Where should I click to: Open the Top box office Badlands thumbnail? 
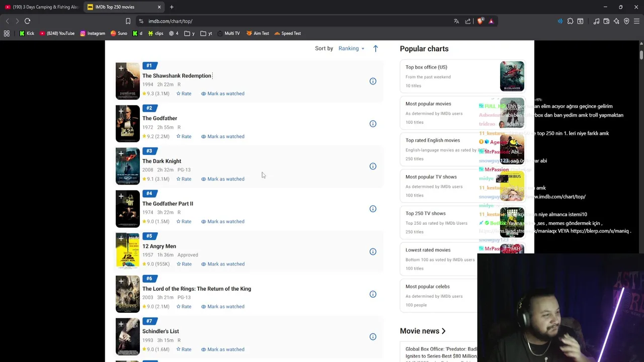[x=512, y=76]
